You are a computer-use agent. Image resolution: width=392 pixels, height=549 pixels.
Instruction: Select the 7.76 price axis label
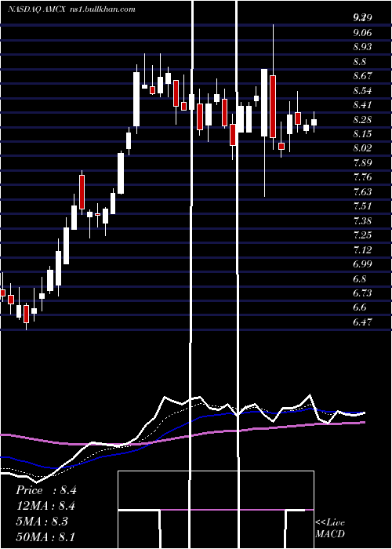[362, 178]
